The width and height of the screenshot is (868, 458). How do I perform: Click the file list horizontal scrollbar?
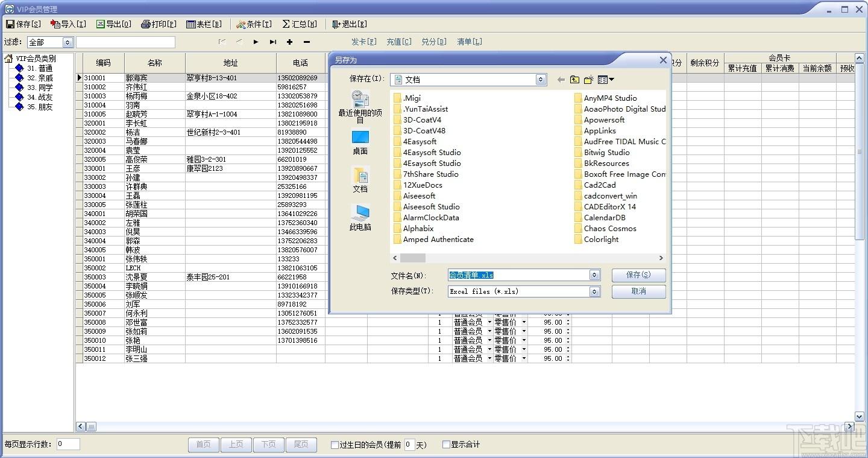coord(527,258)
